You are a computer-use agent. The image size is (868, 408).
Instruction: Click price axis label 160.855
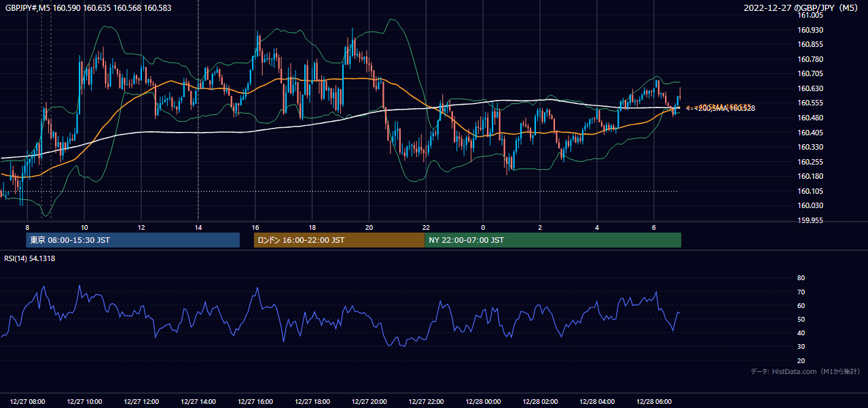(x=810, y=44)
